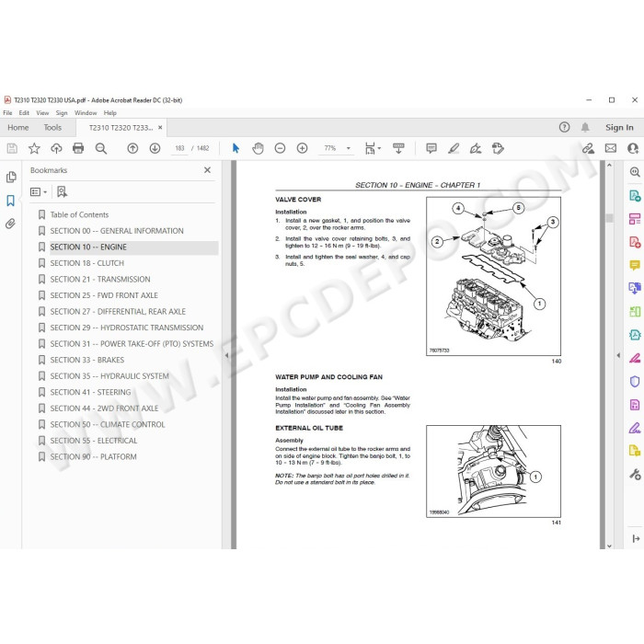Choose the selection arrow tool
Screen dimensions: 644x644
click(236, 148)
